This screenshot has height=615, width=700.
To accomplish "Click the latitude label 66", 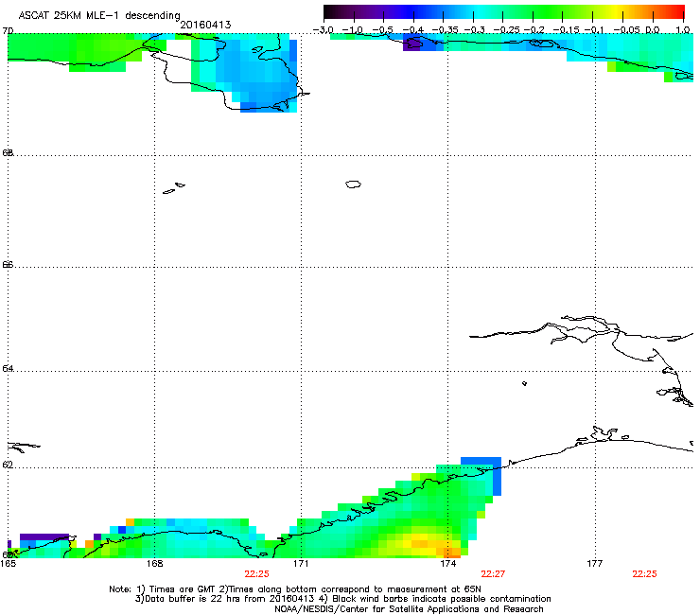I will pyautogui.click(x=8, y=264).
